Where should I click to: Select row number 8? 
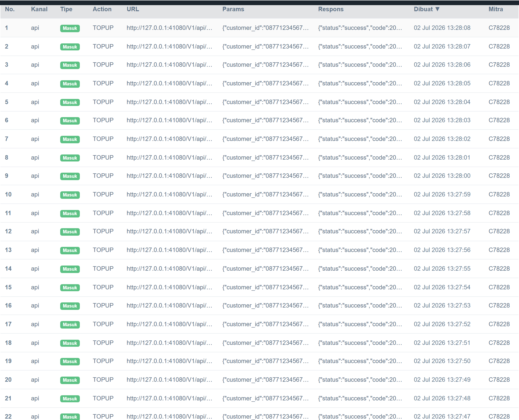click(x=7, y=158)
